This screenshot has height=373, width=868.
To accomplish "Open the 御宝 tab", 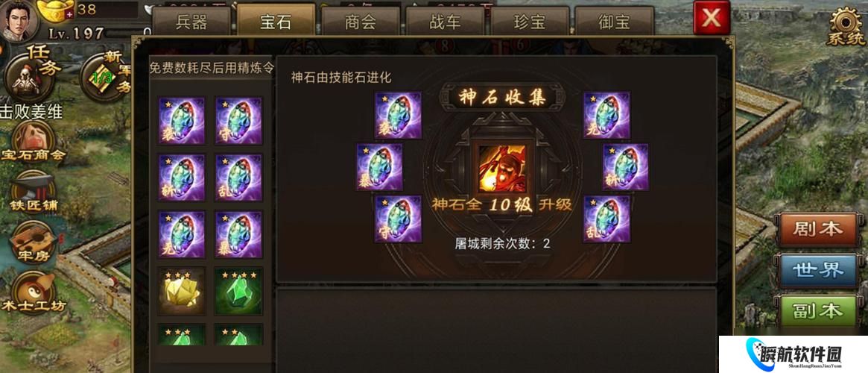I will (x=614, y=21).
